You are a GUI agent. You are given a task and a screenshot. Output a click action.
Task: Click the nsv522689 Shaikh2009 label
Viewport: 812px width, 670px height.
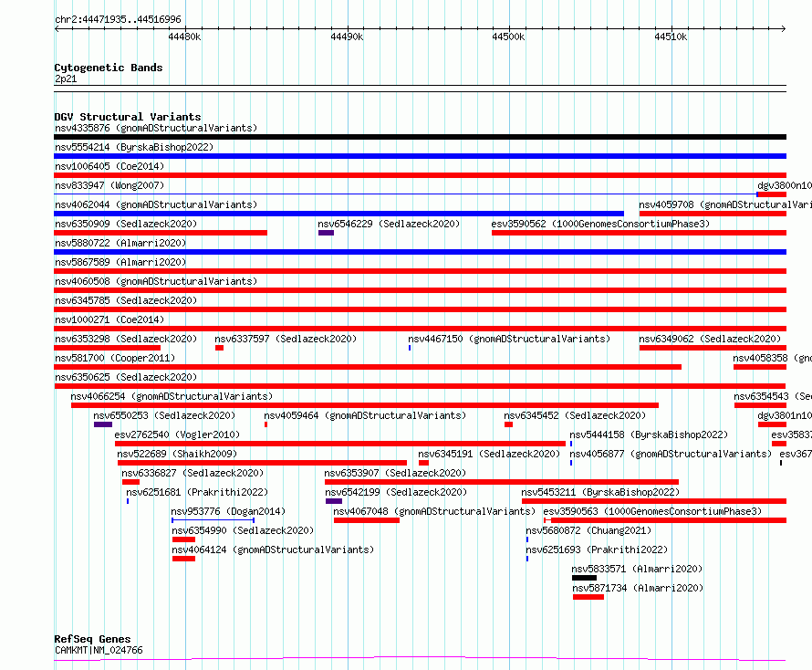(177, 454)
